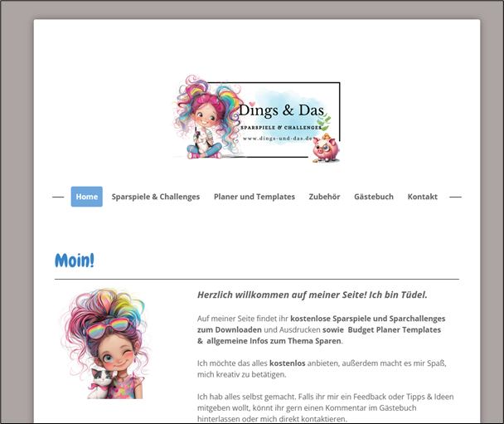This screenshot has height=424, width=504.
Task: Open the Kontakt page
Action: pos(423,197)
